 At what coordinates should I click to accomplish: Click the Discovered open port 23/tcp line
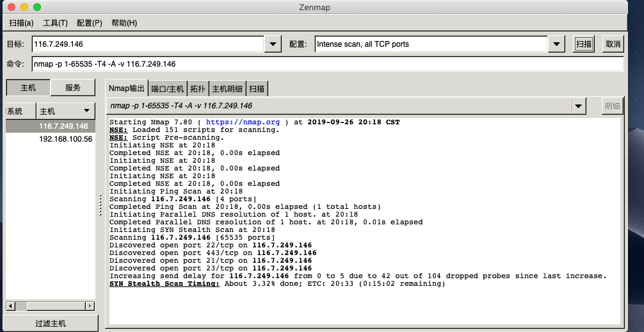(x=211, y=269)
